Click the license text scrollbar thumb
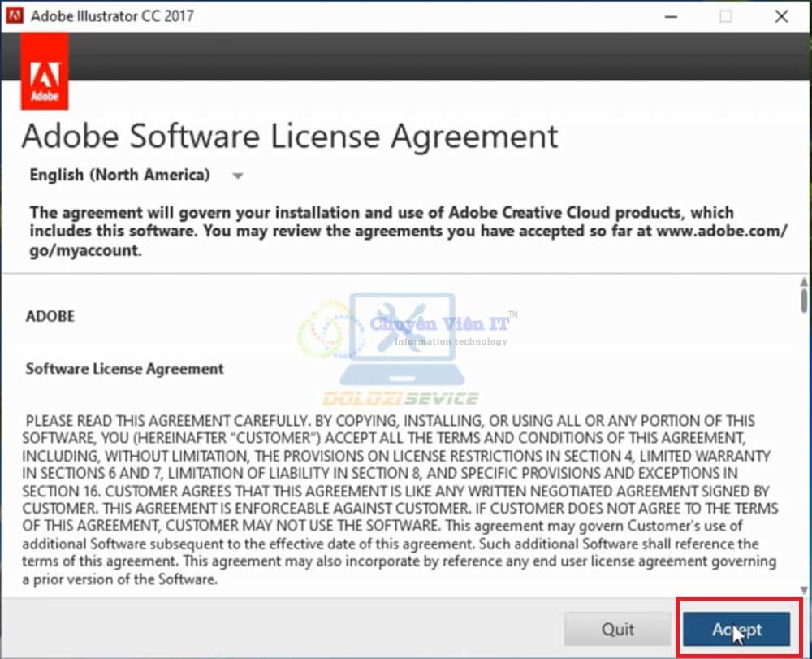The image size is (812, 659). pos(802,296)
